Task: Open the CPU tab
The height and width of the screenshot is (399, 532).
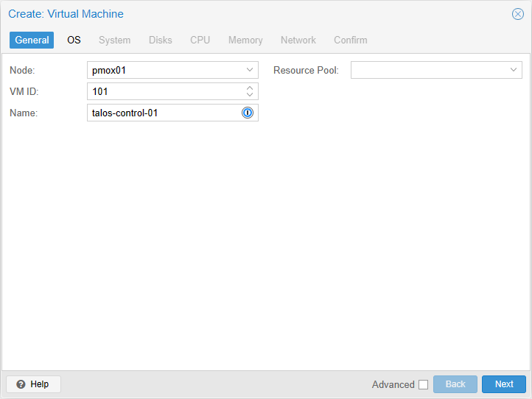Action: click(200, 40)
